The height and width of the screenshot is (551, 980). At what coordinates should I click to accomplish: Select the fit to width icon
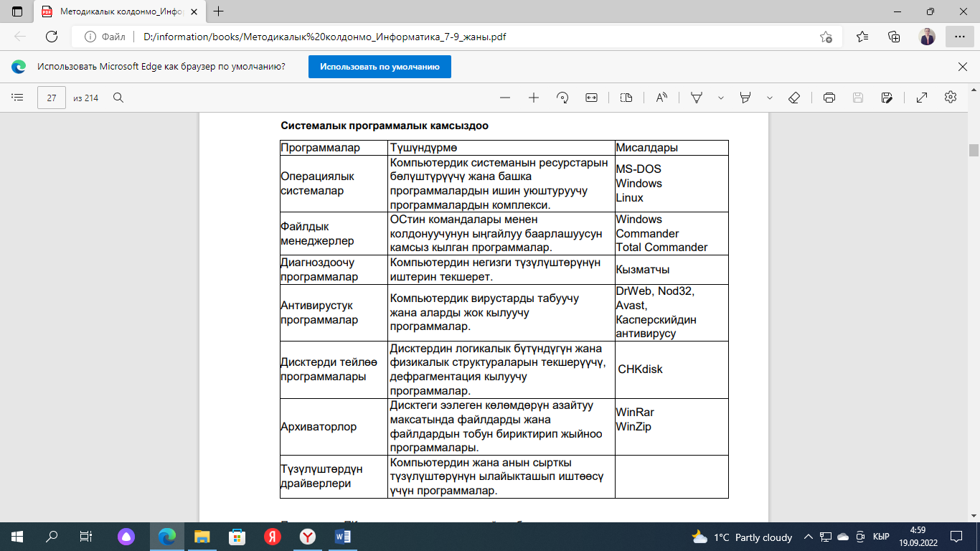pos(591,98)
